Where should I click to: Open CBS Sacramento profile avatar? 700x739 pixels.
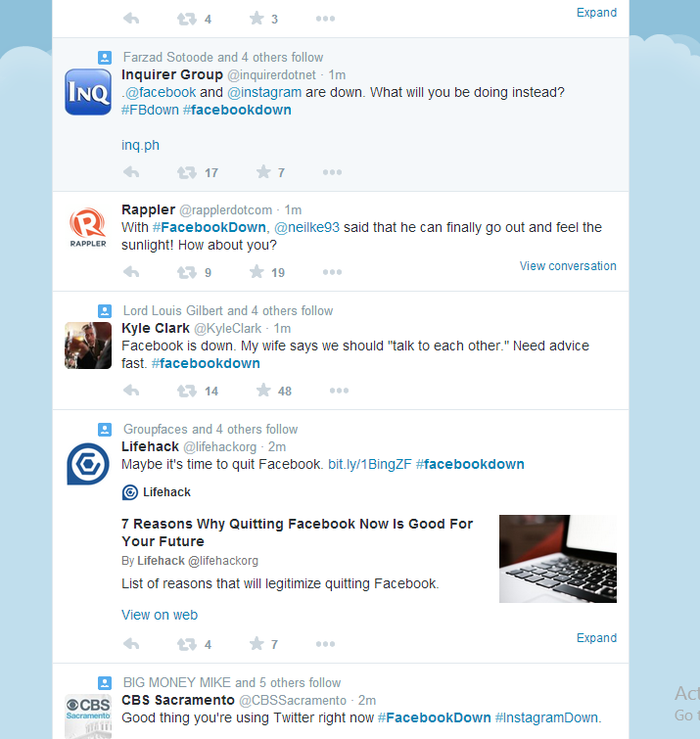pyautogui.click(x=88, y=716)
